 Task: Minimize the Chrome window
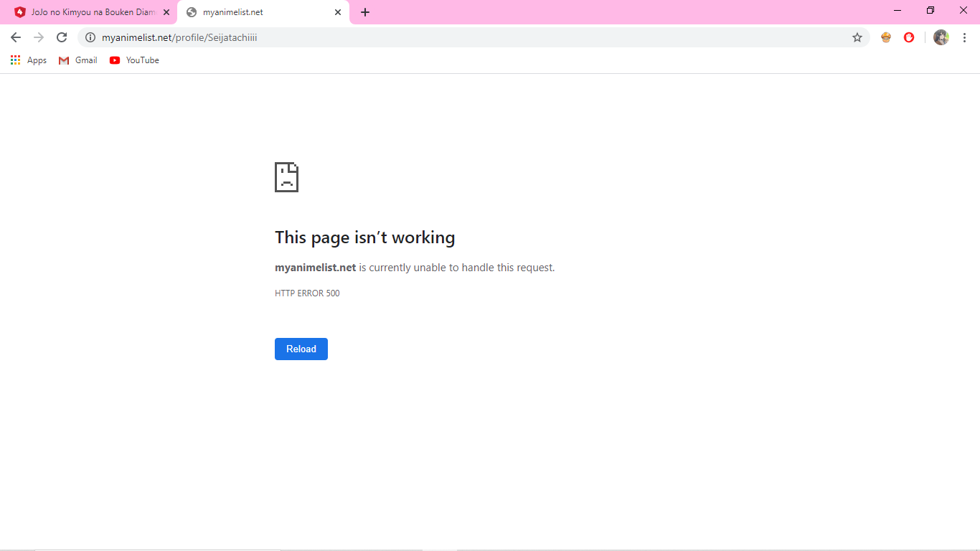pyautogui.click(x=898, y=10)
